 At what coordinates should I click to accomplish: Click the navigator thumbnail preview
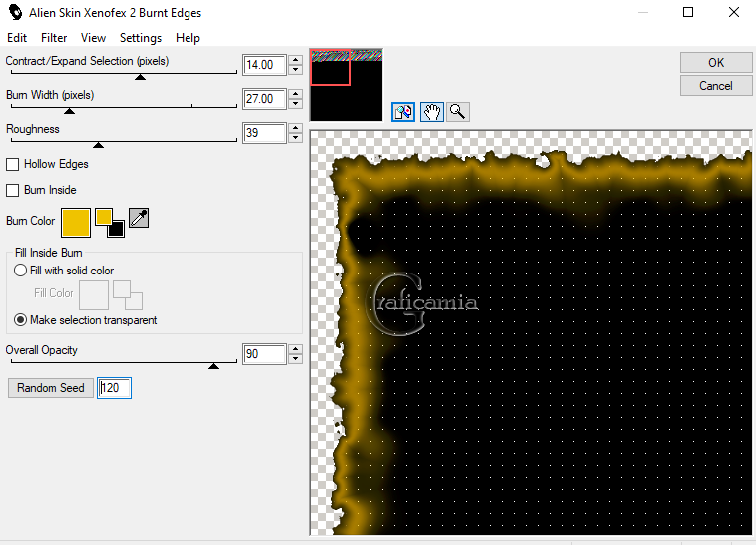tap(346, 85)
